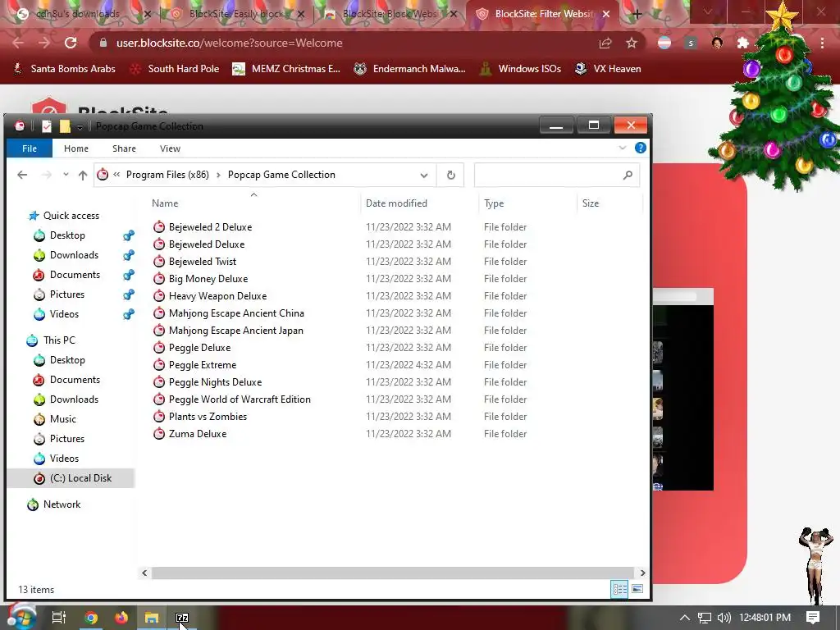The width and height of the screenshot is (840, 630).
Task: Click the horizontal scrollbar in Explorer
Action: (x=393, y=573)
